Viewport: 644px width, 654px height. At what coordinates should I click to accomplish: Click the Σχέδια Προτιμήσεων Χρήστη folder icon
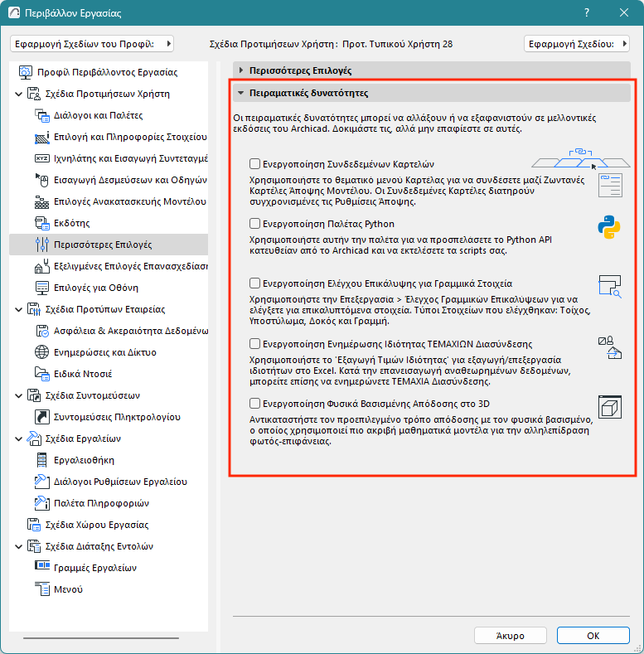pyautogui.click(x=33, y=94)
